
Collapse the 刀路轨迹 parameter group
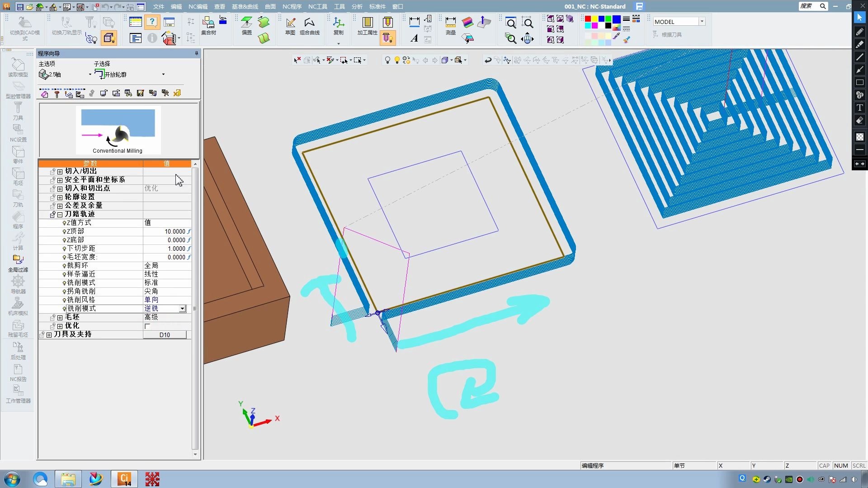tap(60, 215)
